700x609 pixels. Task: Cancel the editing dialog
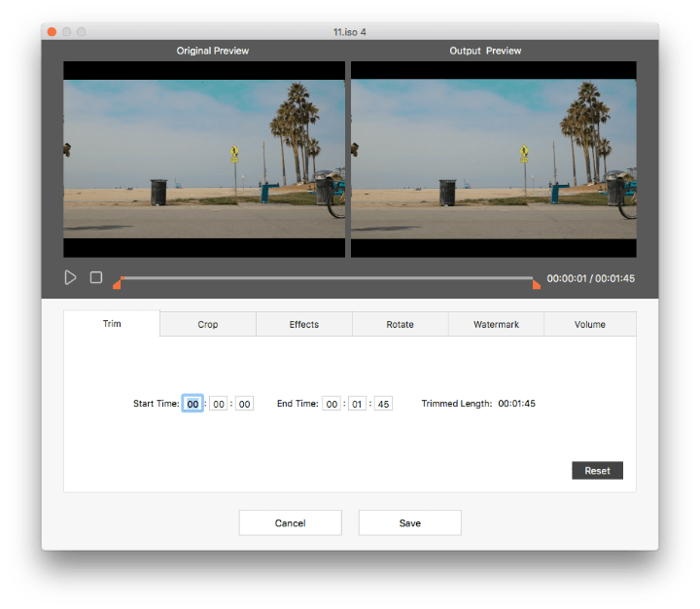click(x=290, y=522)
